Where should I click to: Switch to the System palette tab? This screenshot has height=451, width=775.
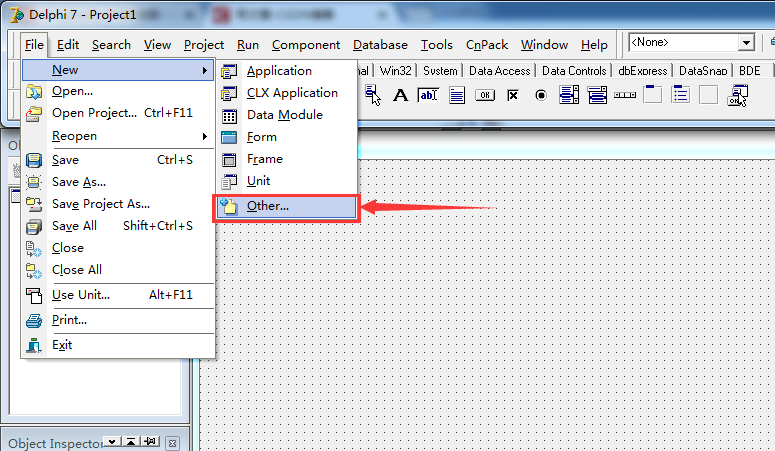pos(440,71)
